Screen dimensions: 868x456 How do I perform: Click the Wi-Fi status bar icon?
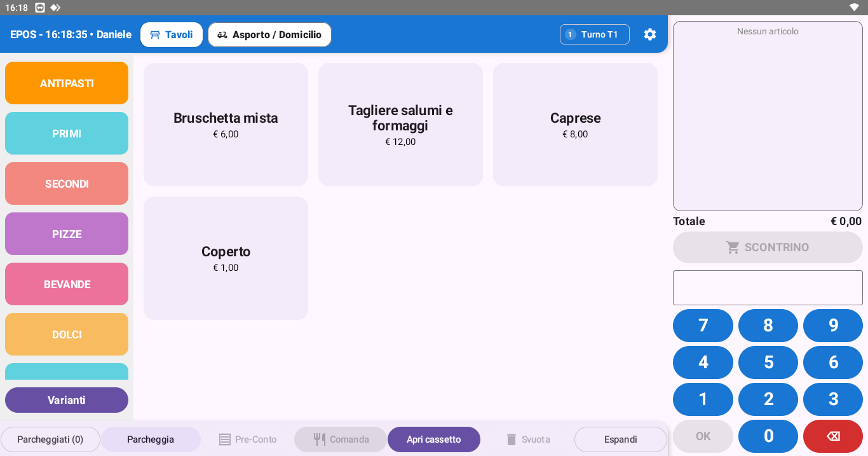(854, 8)
